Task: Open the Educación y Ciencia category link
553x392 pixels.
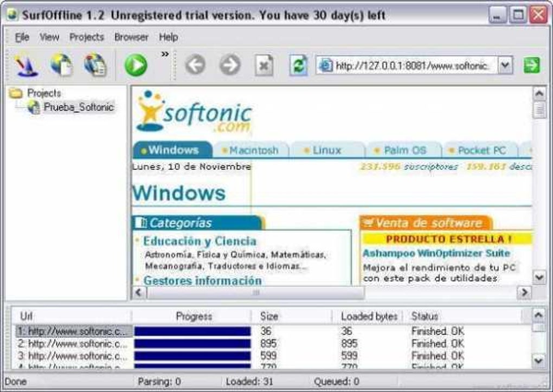Action: point(200,241)
